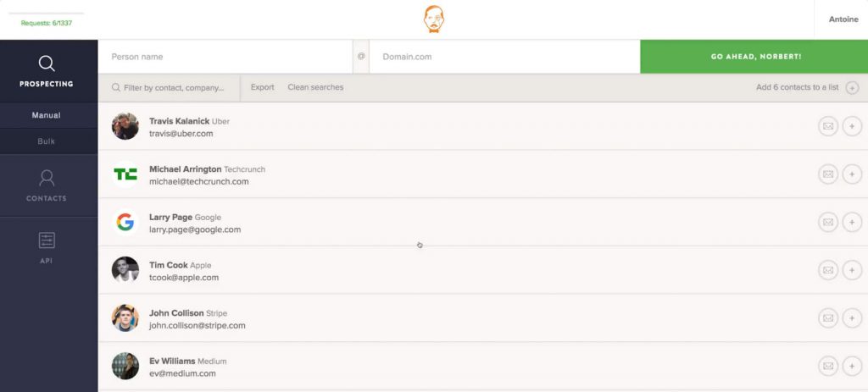Open the Contacts section

47,185
